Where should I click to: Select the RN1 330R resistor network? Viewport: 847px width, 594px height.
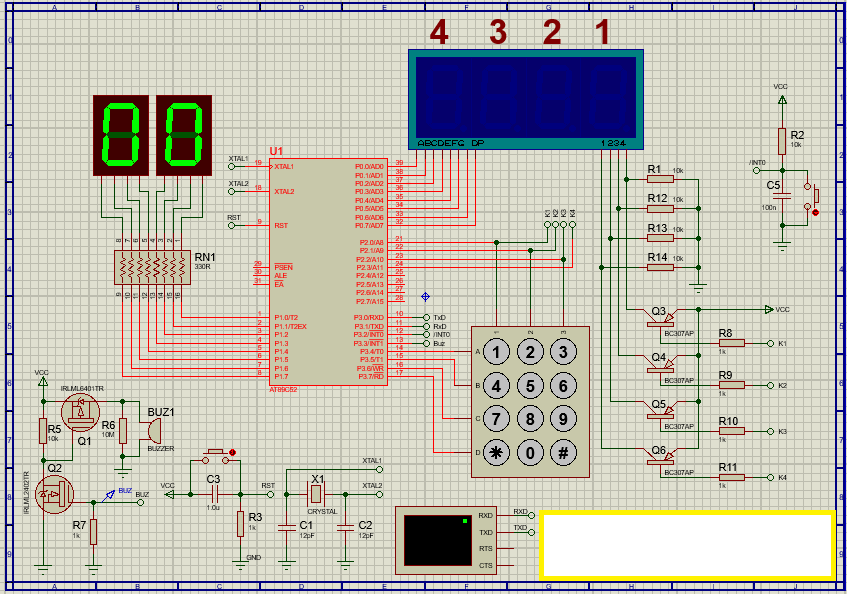(x=152, y=267)
